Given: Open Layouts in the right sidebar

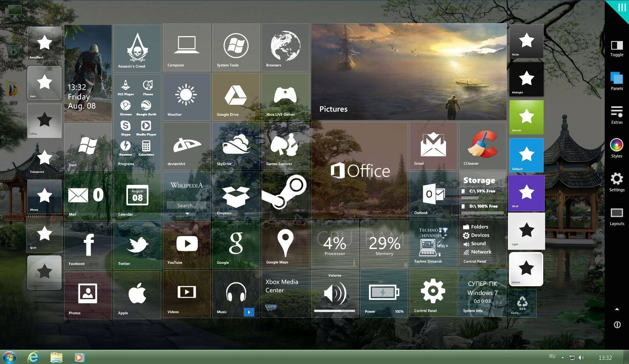Looking at the screenshot, I should point(617,216).
